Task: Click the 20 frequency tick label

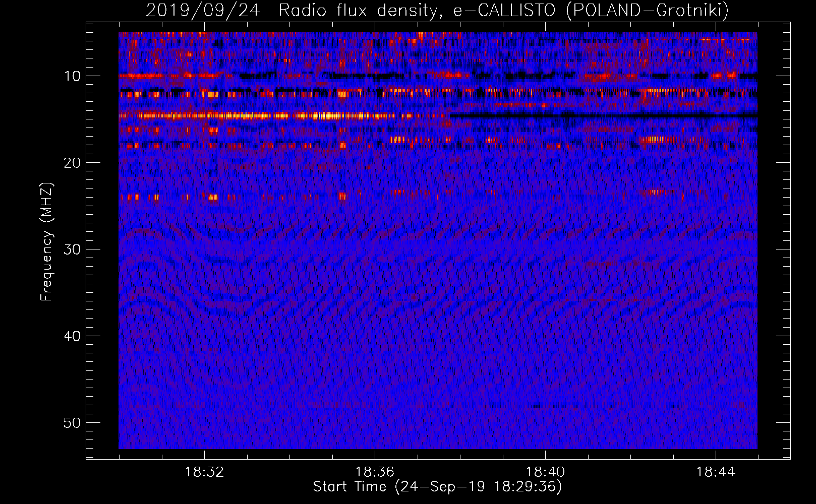Action: point(73,163)
